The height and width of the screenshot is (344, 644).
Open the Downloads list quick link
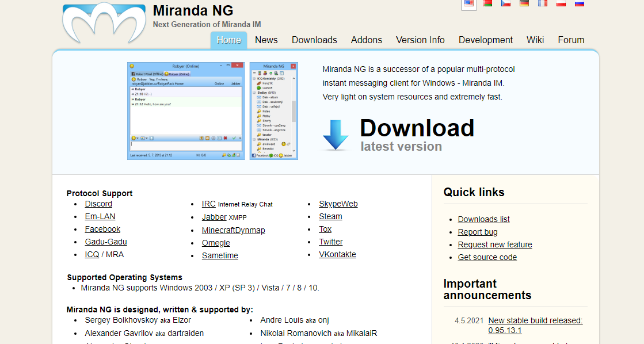483,220
